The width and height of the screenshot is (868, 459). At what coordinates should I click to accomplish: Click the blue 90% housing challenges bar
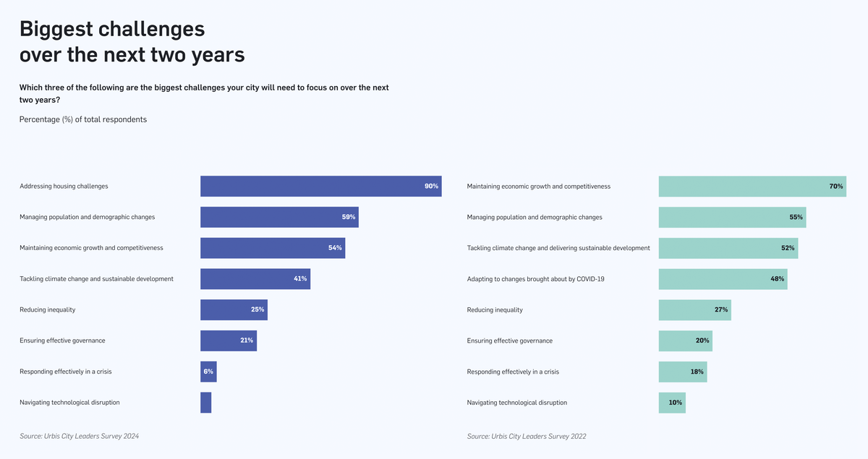[320, 186]
